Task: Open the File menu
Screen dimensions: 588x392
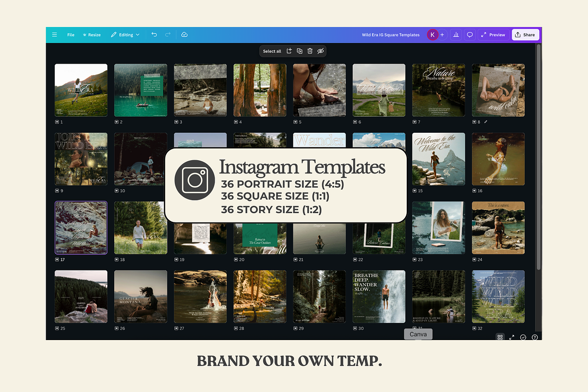Action: click(x=71, y=35)
